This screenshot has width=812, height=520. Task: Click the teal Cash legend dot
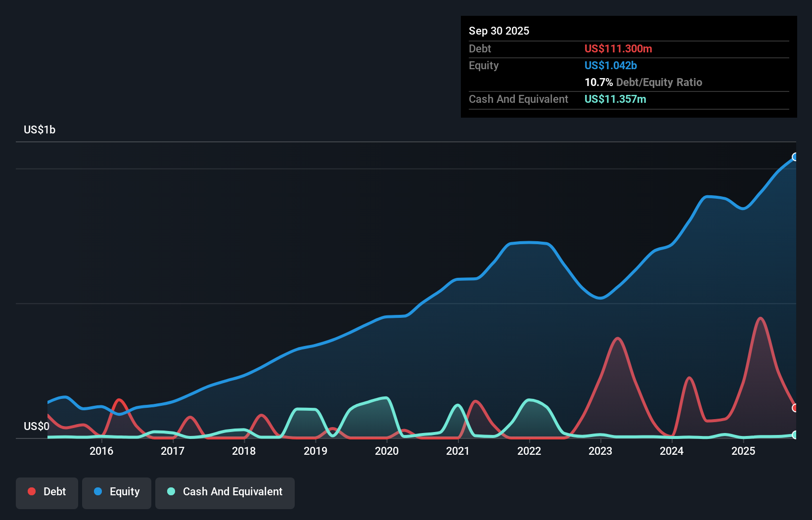tap(171, 491)
